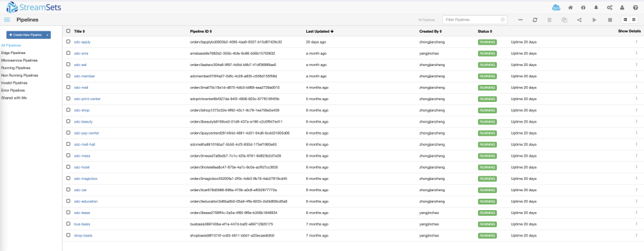644x251 pixels.
Task: Select Invalid Pipelines in sidebar
Action: [14, 82]
